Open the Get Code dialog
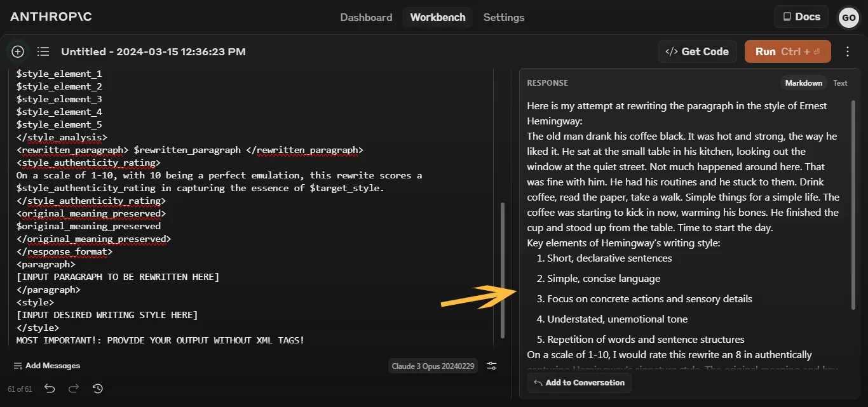The width and height of the screenshot is (868, 407). point(697,51)
